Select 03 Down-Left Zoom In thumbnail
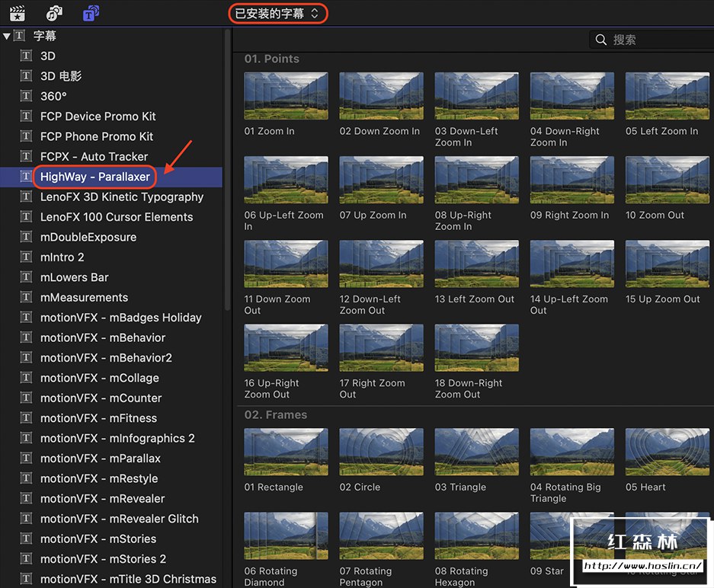This screenshot has height=588, width=714. [477, 96]
